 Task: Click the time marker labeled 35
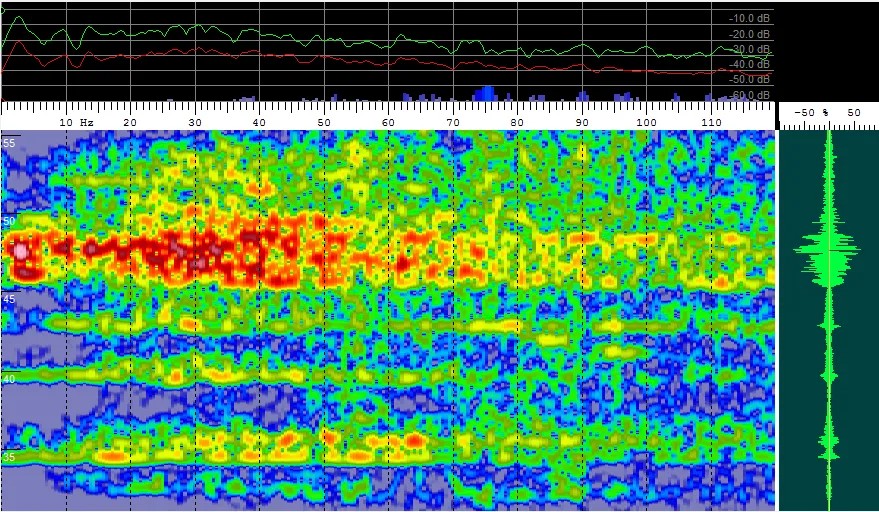[9, 457]
